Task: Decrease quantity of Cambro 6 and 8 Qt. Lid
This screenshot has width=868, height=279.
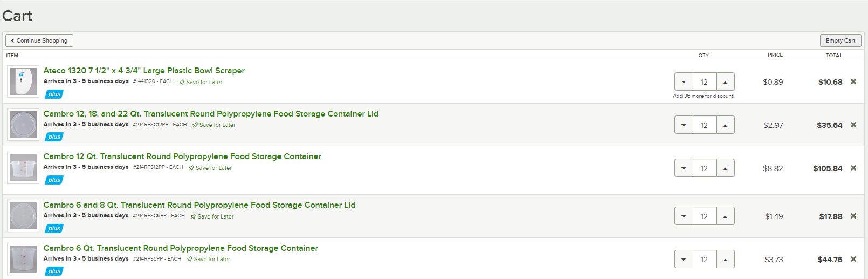Action: click(x=684, y=216)
